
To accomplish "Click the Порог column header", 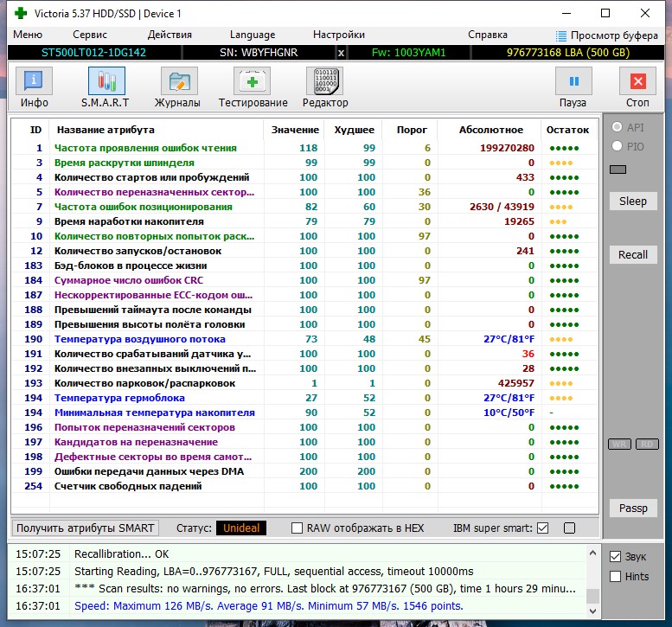I will tap(412, 130).
